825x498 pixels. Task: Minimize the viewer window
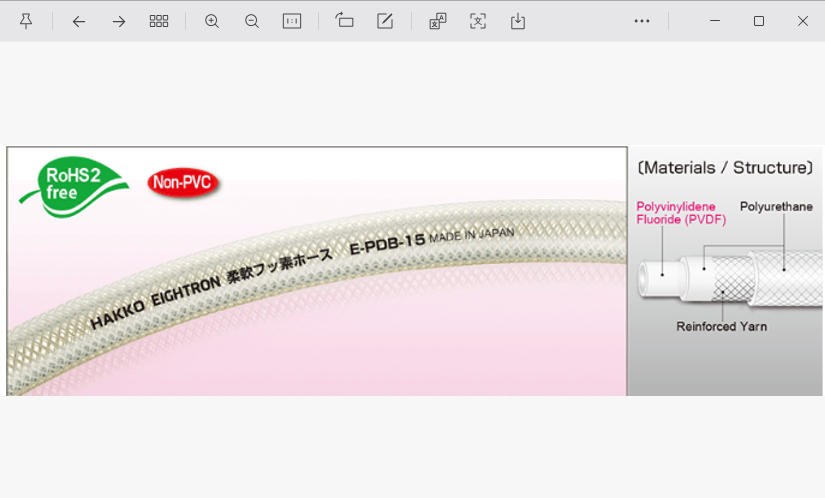(715, 21)
